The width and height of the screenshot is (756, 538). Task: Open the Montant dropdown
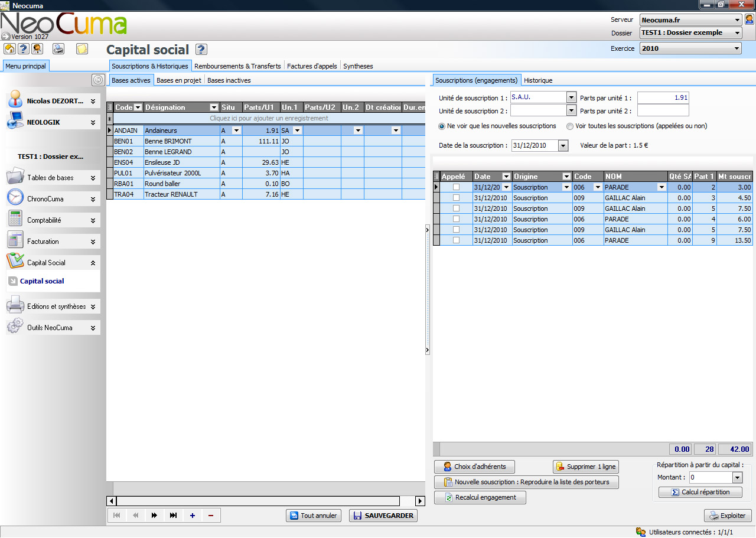(x=737, y=477)
